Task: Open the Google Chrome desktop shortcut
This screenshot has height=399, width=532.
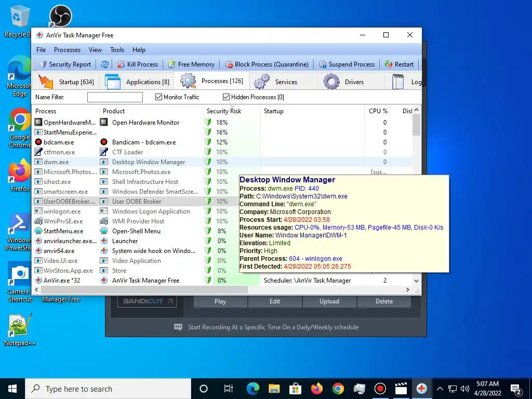Action: pyautogui.click(x=19, y=128)
